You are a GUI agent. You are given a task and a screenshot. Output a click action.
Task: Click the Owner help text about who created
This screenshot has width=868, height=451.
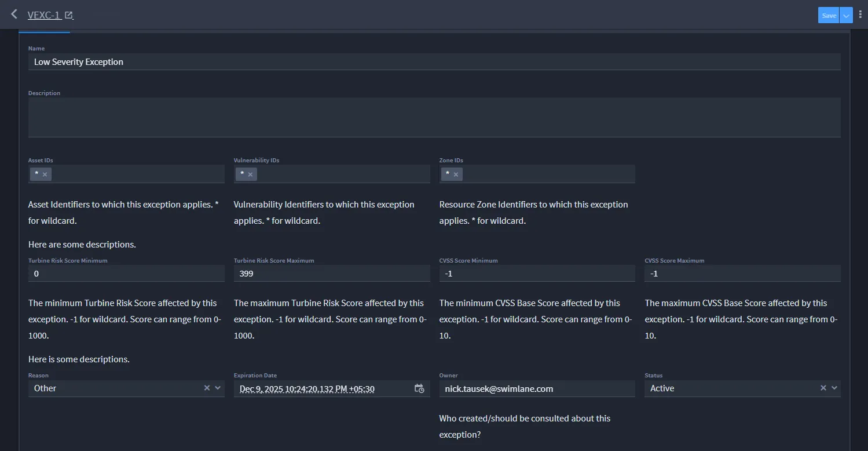525,427
